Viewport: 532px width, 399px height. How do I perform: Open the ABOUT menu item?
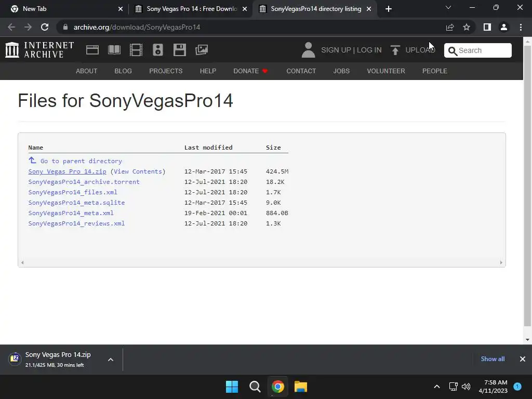pyautogui.click(x=87, y=71)
